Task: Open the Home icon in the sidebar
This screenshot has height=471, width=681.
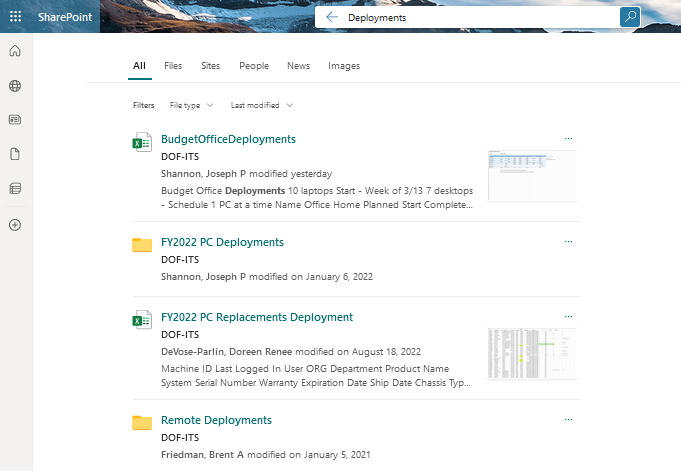Action: coord(15,51)
